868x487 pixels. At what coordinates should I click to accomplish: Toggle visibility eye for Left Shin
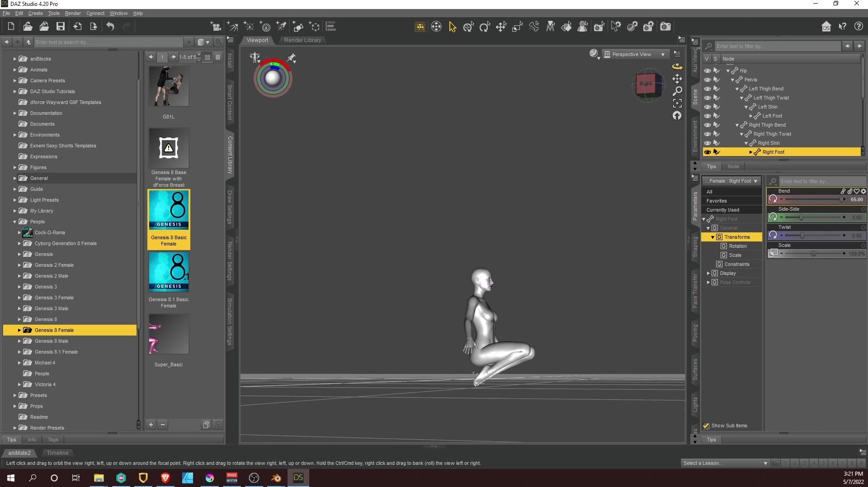[x=707, y=107]
